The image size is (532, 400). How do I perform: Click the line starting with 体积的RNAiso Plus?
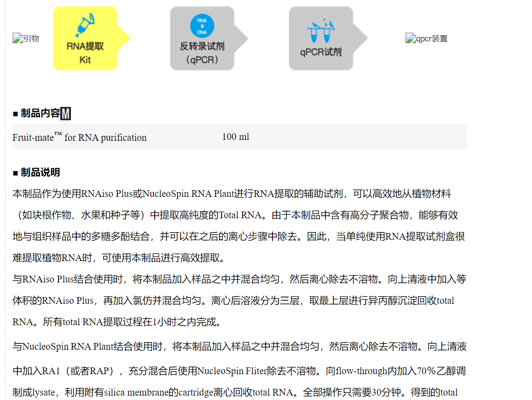233,301
